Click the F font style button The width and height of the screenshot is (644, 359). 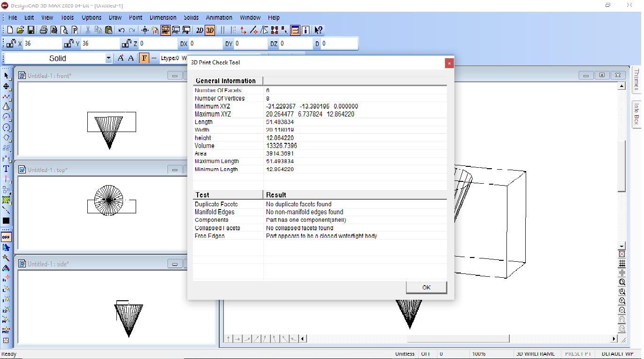pos(144,58)
